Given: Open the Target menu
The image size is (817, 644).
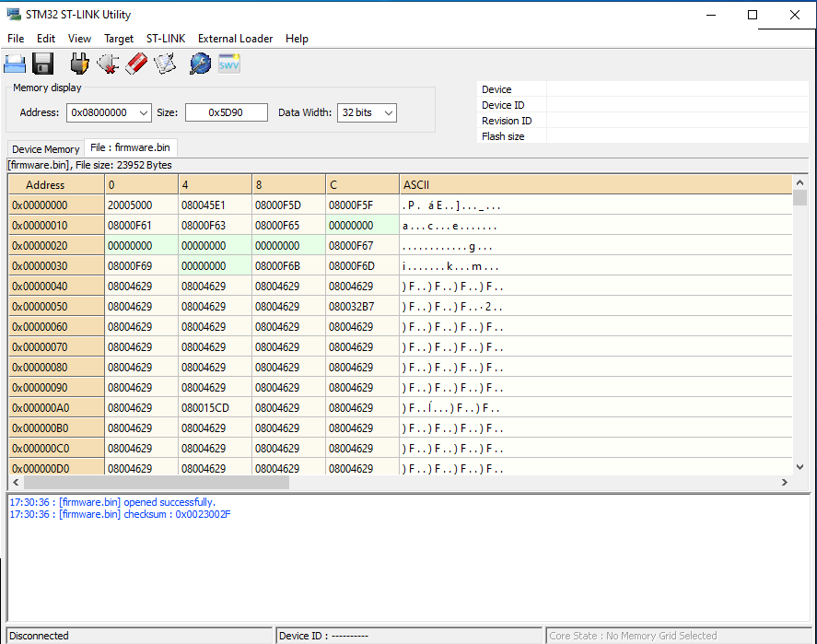Looking at the screenshot, I should (x=119, y=39).
